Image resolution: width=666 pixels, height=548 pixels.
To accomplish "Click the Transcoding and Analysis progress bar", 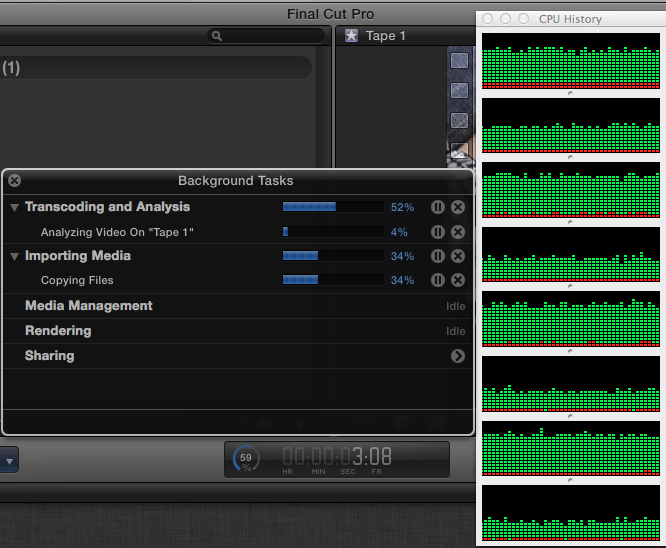I will (x=333, y=207).
